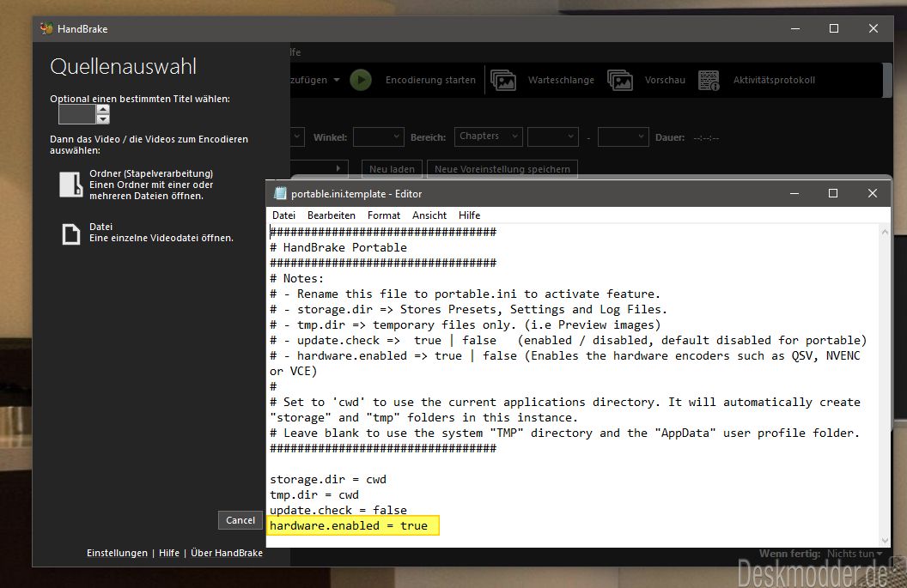This screenshot has height=588, width=907.
Task: Click the title number input field
Action: (x=77, y=114)
